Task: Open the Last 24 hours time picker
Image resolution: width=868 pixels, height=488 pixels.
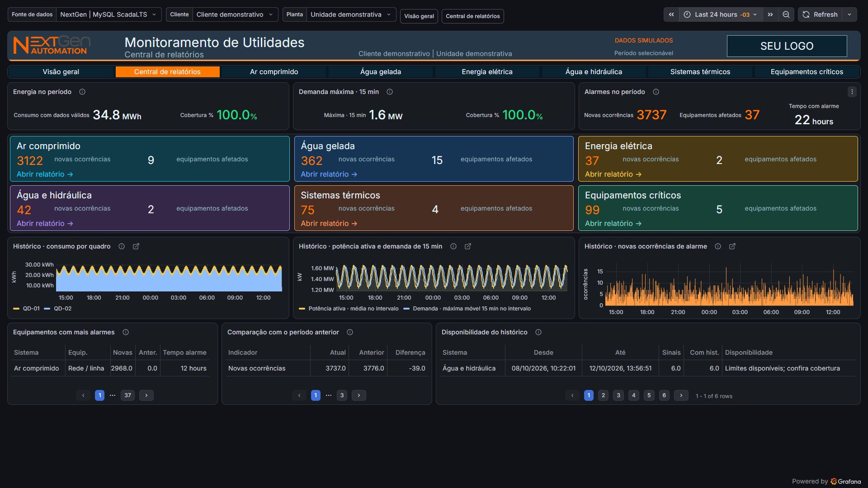Action: tap(721, 14)
